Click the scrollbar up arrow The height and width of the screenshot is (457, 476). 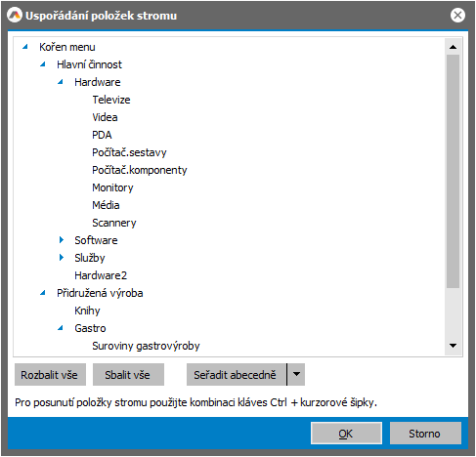[x=453, y=47]
